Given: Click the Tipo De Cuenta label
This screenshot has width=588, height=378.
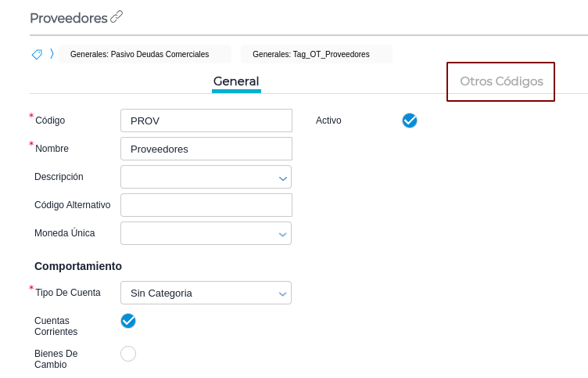Looking at the screenshot, I should (68, 293).
